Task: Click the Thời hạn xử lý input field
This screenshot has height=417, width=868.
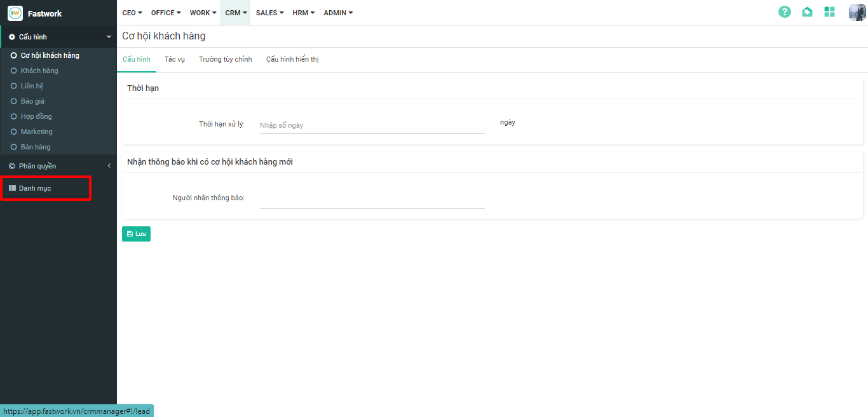Action: click(x=372, y=125)
